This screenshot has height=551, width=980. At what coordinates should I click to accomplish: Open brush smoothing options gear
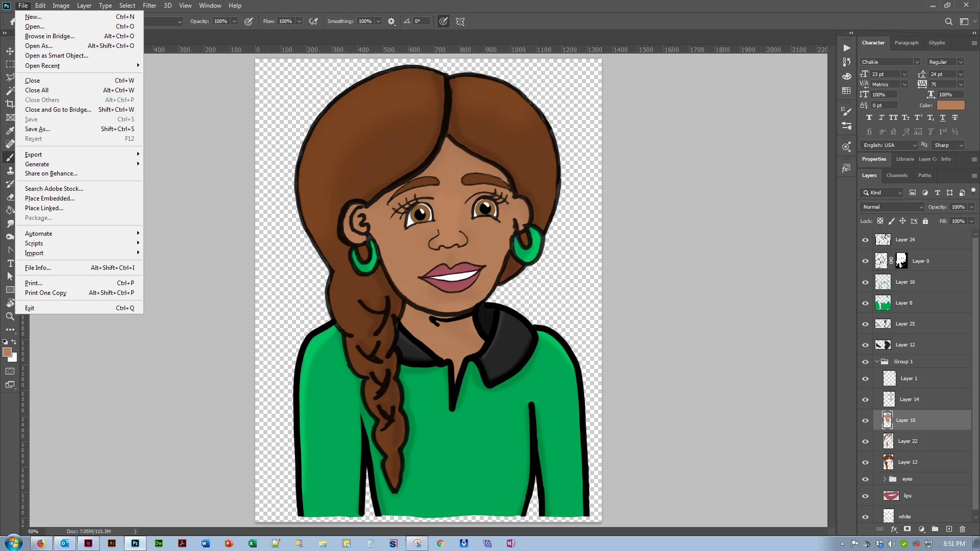tap(391, 21)
